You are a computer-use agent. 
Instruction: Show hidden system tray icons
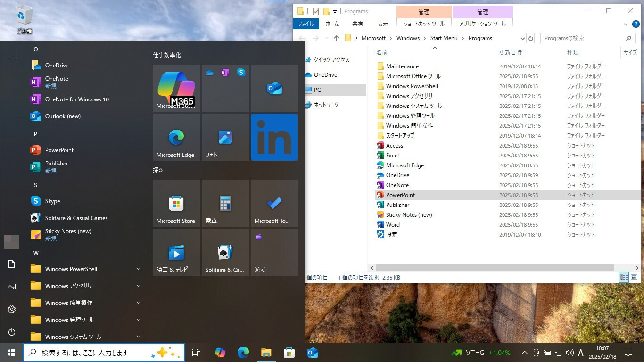[524, 353]
